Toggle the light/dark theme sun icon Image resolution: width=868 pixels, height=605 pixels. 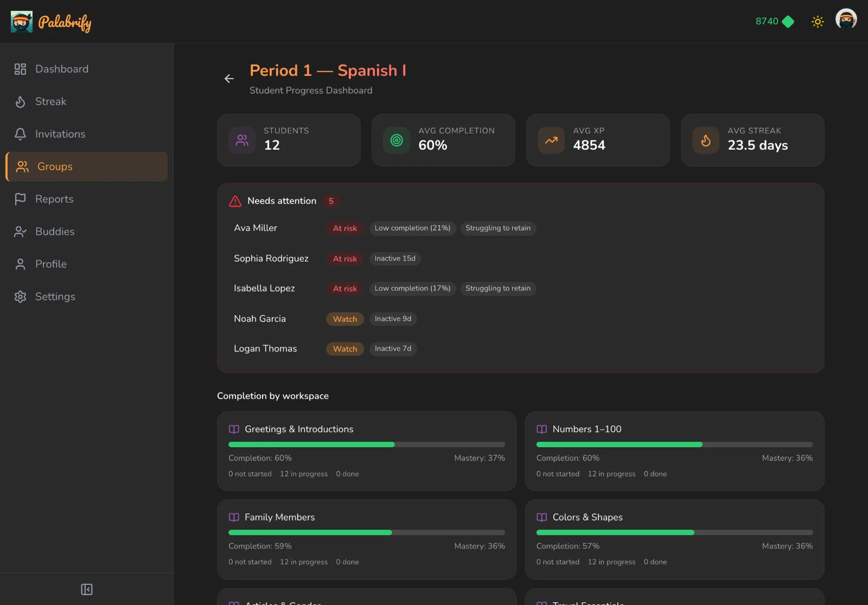(x=818, y=22)
